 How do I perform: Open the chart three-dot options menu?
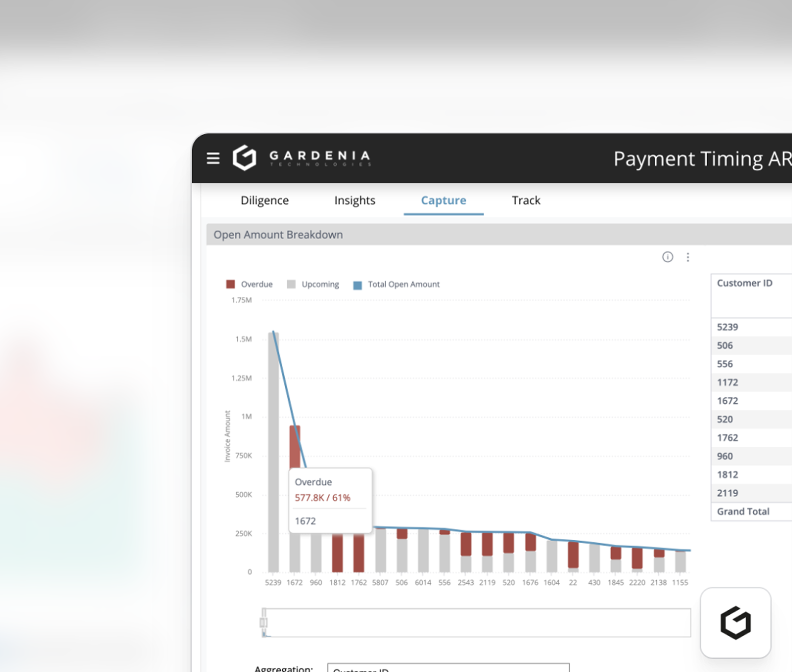click(688, 257)
